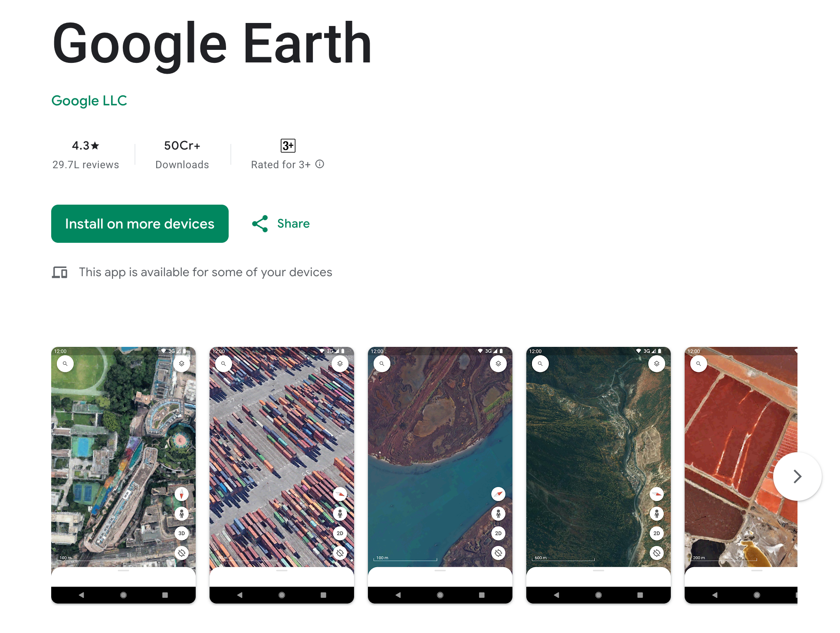Click the devices availability icon near the bottom text
Image resolution: width=840 pixels, height=633 pixels.
[x=60, y=272]
